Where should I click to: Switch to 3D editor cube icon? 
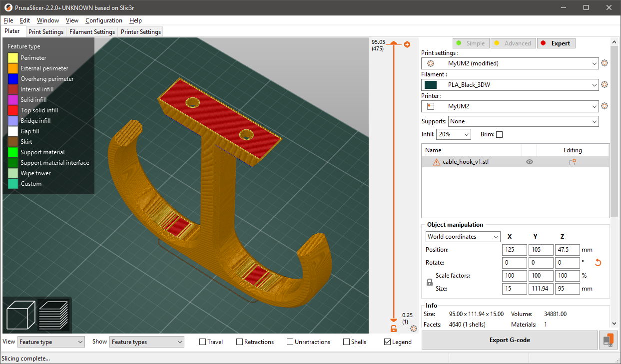(x=20, y=315)
